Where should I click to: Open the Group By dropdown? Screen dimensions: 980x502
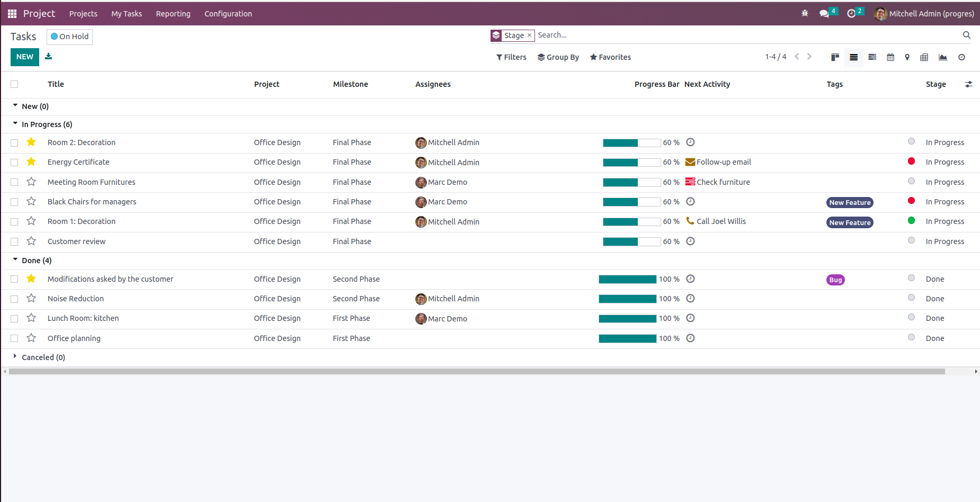point(558,57)
